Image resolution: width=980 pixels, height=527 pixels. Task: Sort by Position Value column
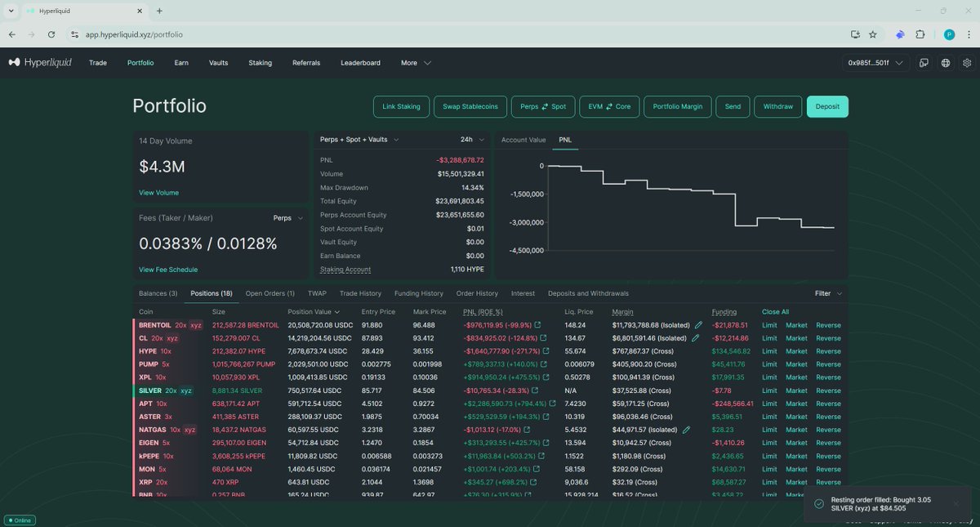point(313,311)
